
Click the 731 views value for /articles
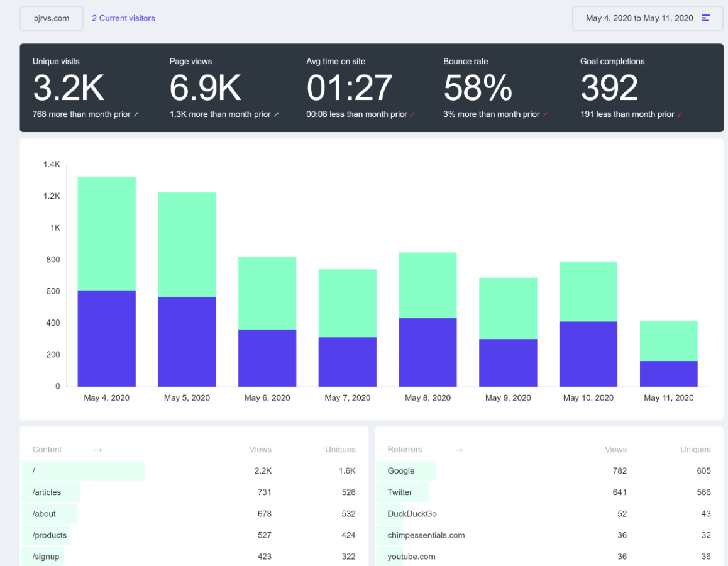pos(264,492)
